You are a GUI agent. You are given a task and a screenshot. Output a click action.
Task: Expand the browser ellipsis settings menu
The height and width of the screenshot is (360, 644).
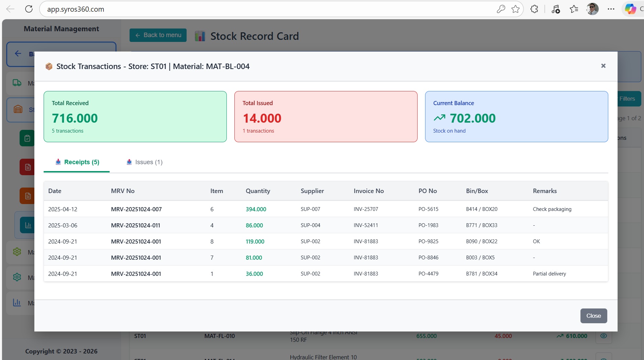611,9
